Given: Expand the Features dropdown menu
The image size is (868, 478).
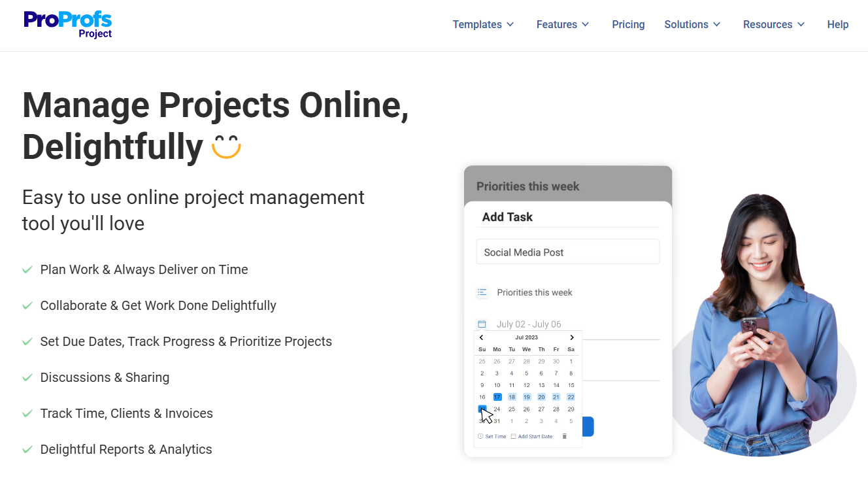Looking at the screenshot, I should click(563, 24).
